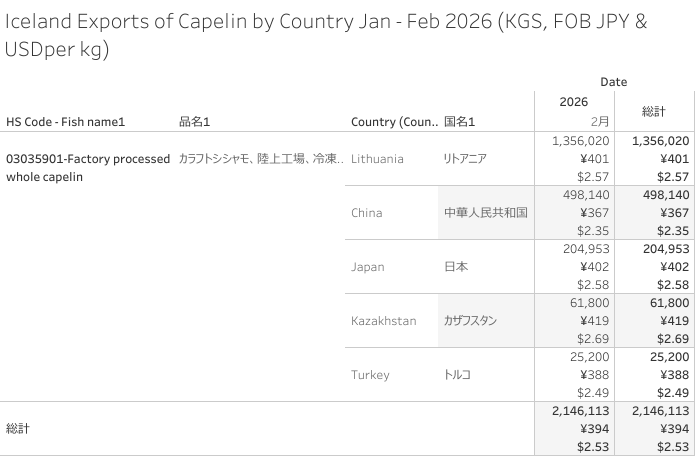Click the Turkey country cell

point(370,375)
